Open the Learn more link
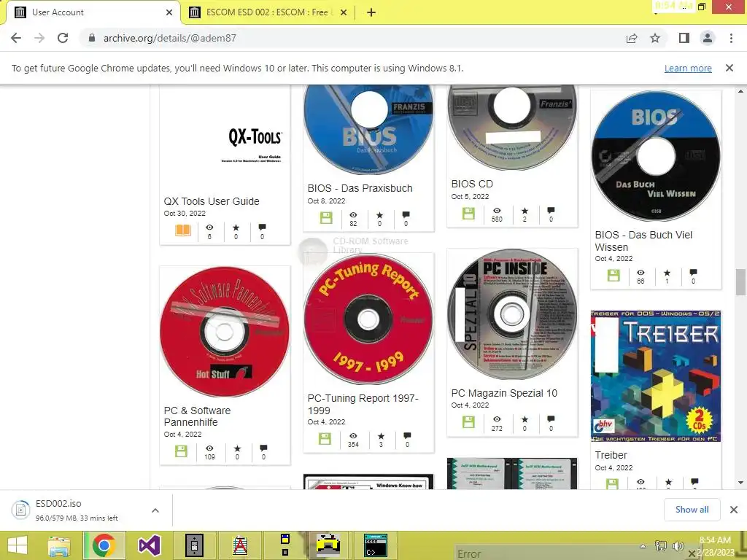This screenshot has width=747, height=560. tap(688, 68)
